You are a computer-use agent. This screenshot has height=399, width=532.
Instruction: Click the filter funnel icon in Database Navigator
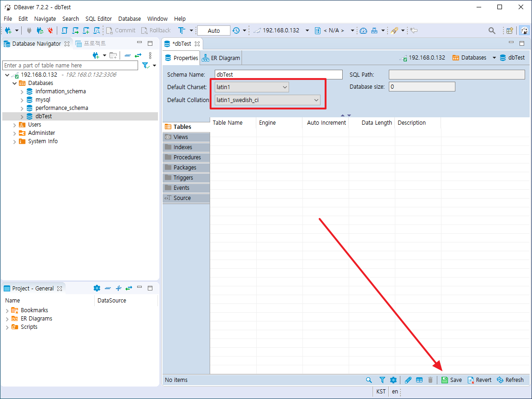click(145, 65)
